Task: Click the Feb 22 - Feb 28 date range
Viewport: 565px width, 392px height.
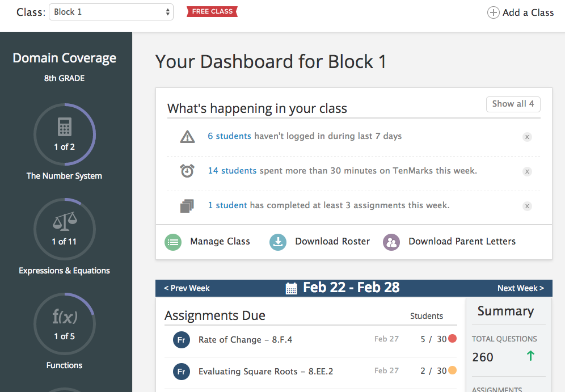Action: 351,288
